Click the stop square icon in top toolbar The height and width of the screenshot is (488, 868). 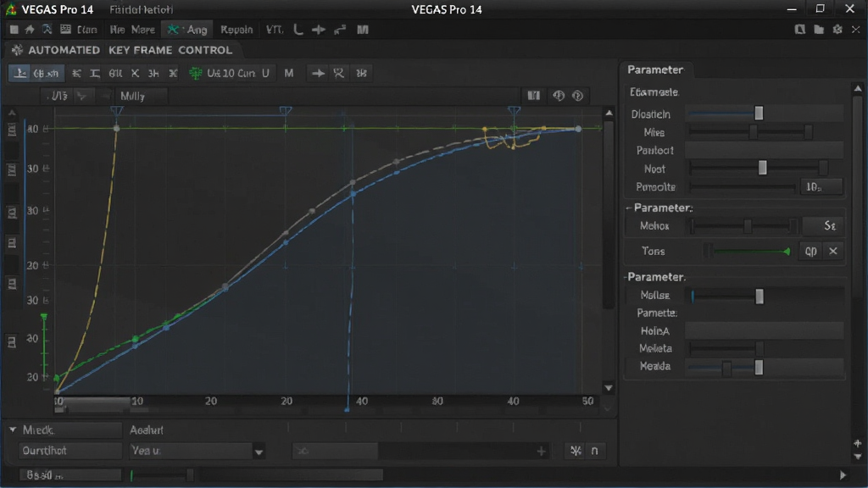[x=14, y=30]
